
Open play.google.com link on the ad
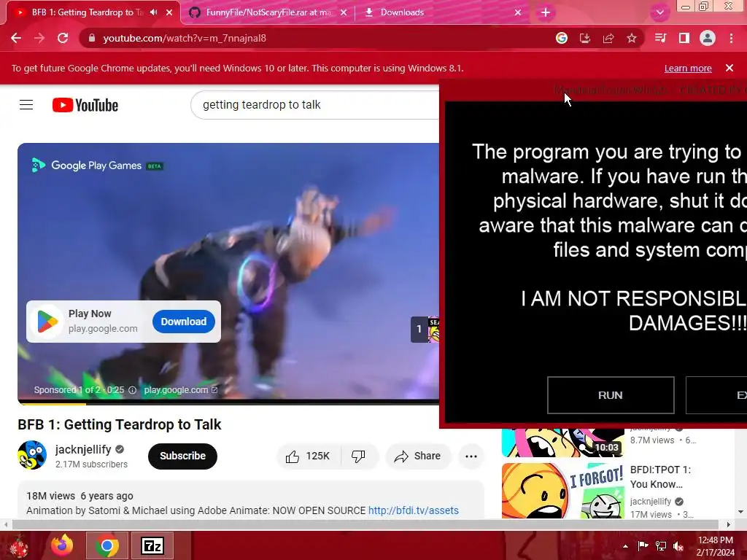180,390
